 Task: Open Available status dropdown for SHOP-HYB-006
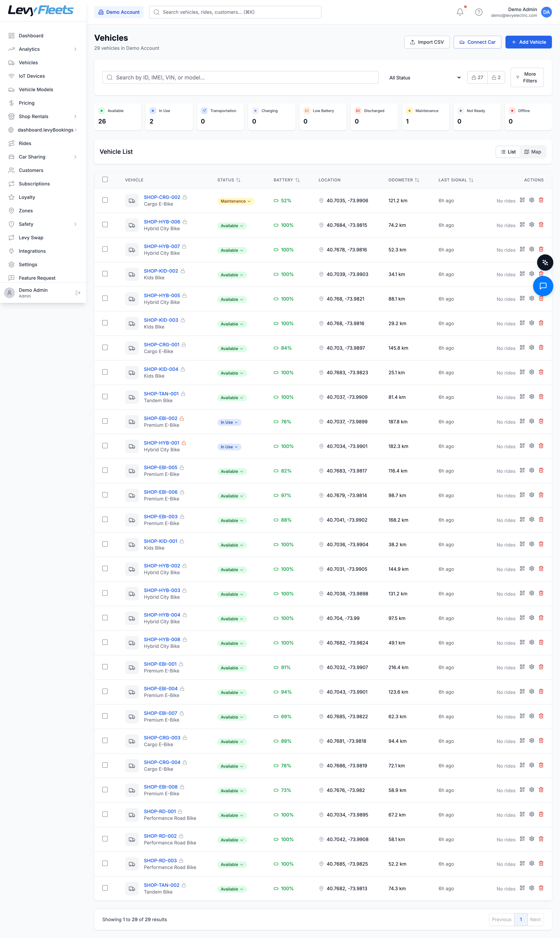coord(232,226)
